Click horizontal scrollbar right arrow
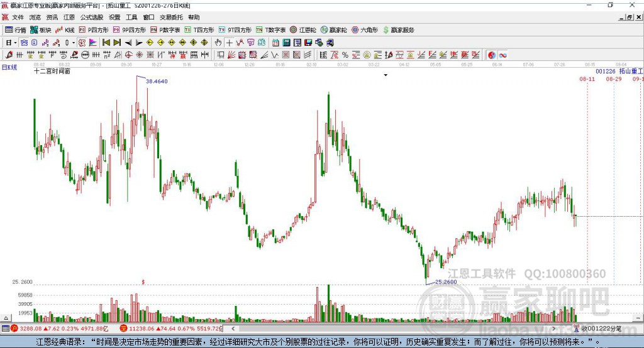The width and height of the screenshot is (644, 348). 553,329
